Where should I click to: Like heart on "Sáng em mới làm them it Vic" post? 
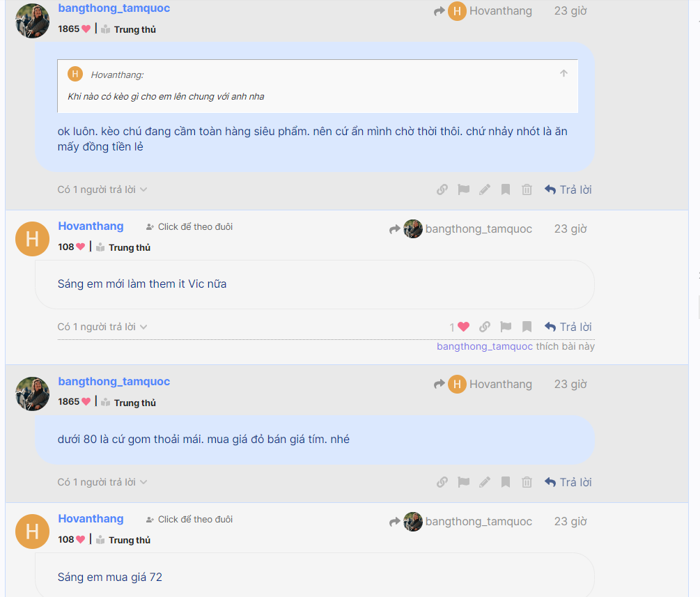[463, 327]
